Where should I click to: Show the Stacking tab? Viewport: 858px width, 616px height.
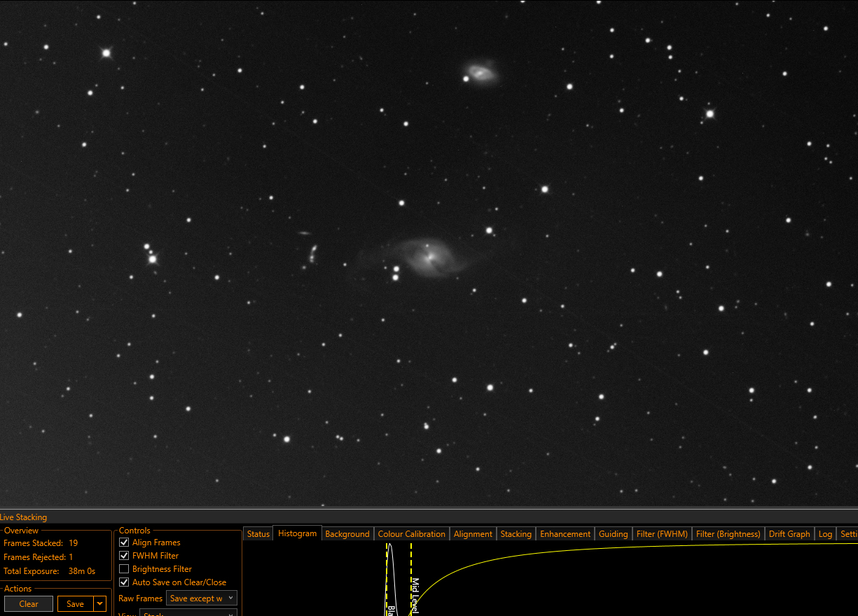[516, 534]
